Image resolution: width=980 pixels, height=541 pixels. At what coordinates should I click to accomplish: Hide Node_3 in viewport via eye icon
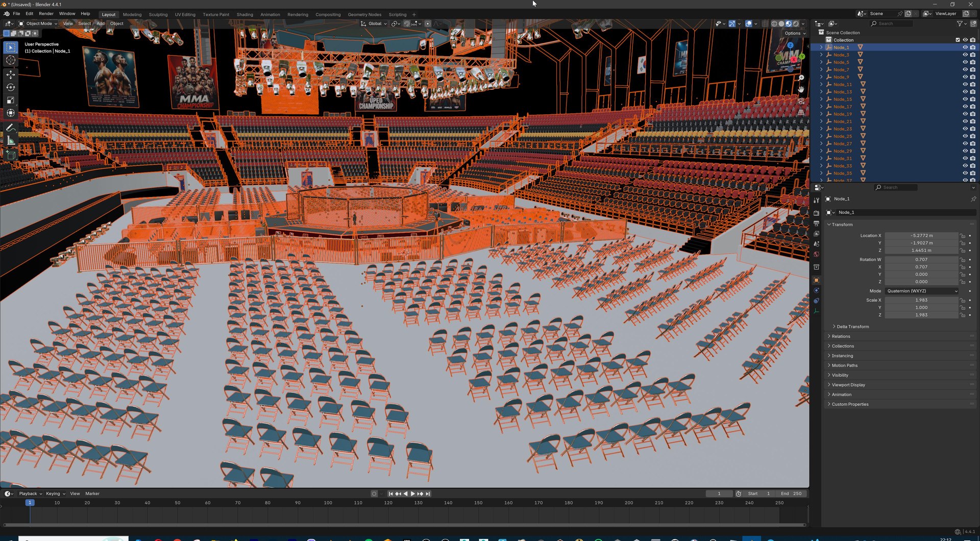[x=965, y=55]
